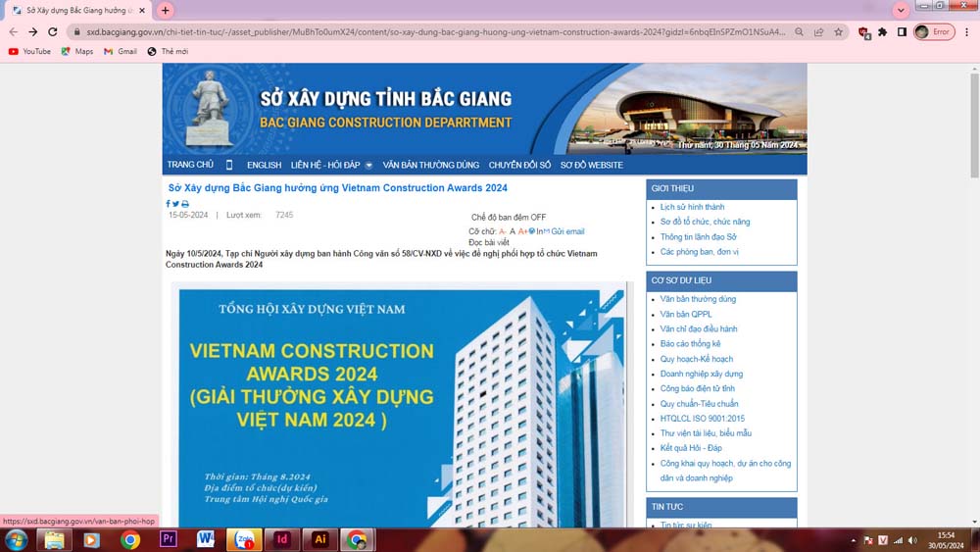Open Thông tin lãnh đạo Sở link
The image size is (980, 552).
pos(698,237)
